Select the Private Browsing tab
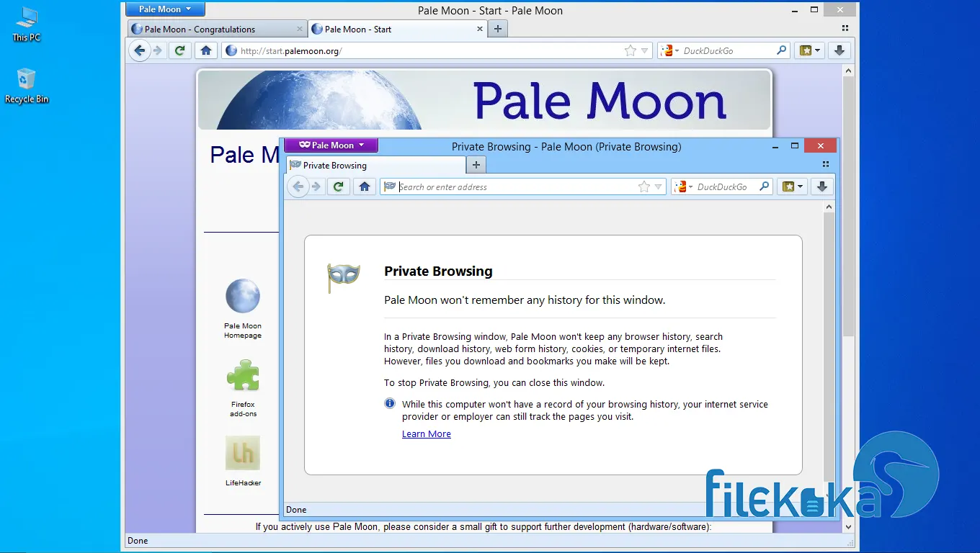 [x=375, y=165]
